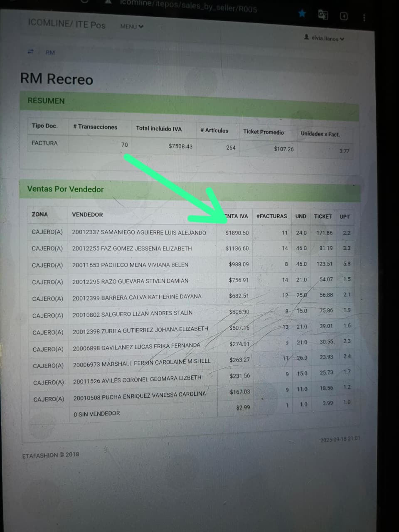Viewport: 399px width, 532px height.
Task: Click the Ventas Por Vendedor section header
Action: tap(65, 189)
